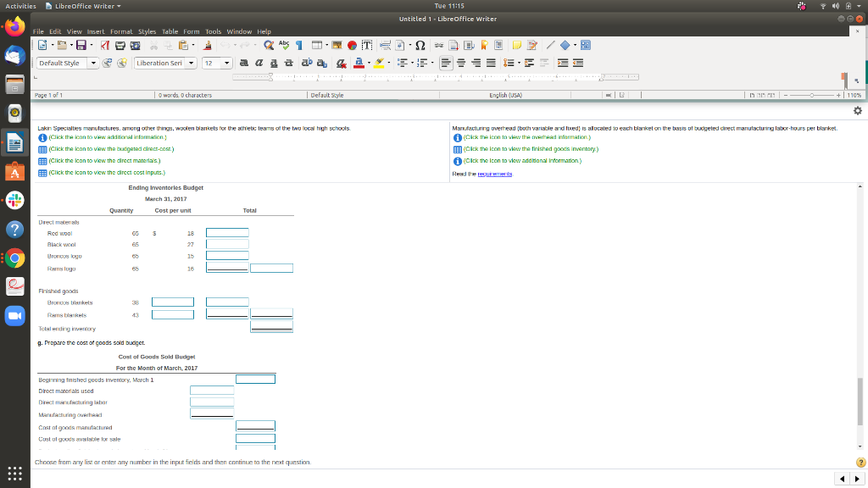Open the Insert menu

95,31
